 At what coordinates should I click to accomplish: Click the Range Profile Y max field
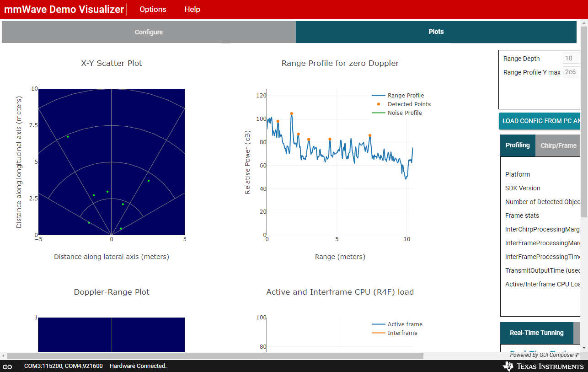(x=572, y=72)
